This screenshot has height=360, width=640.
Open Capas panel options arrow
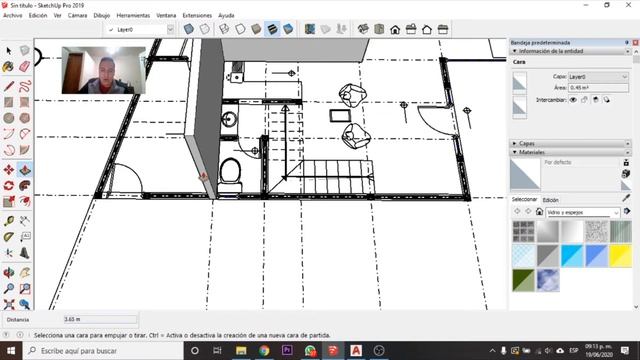[x=627, y=144]
